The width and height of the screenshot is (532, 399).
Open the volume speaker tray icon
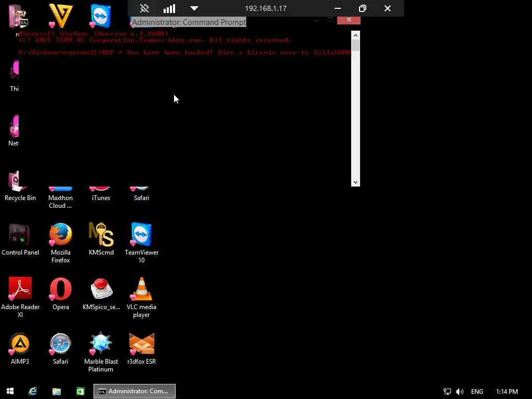tap(459, 391)
